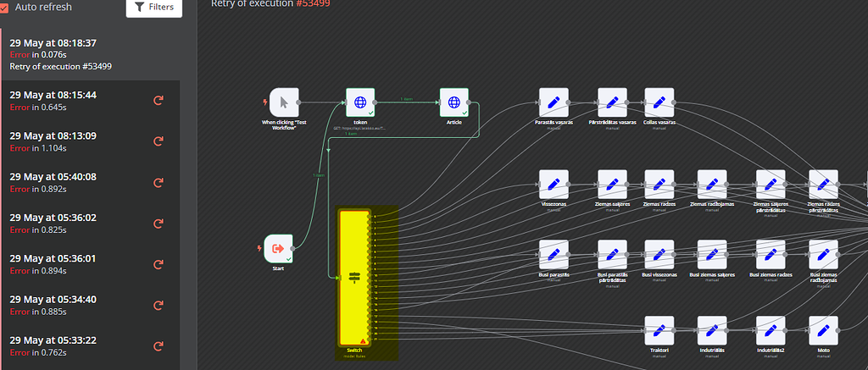Select the Start node
The image size is (868, 370).
(x=278, y=249)
